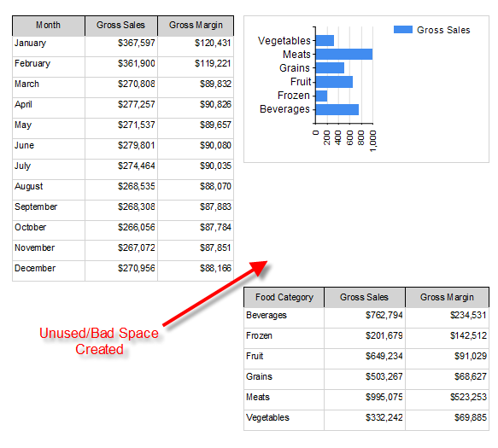Click Gross Sales header in food table
The width and height of the screenshot is (498, 448).
[x=364, y=297]
